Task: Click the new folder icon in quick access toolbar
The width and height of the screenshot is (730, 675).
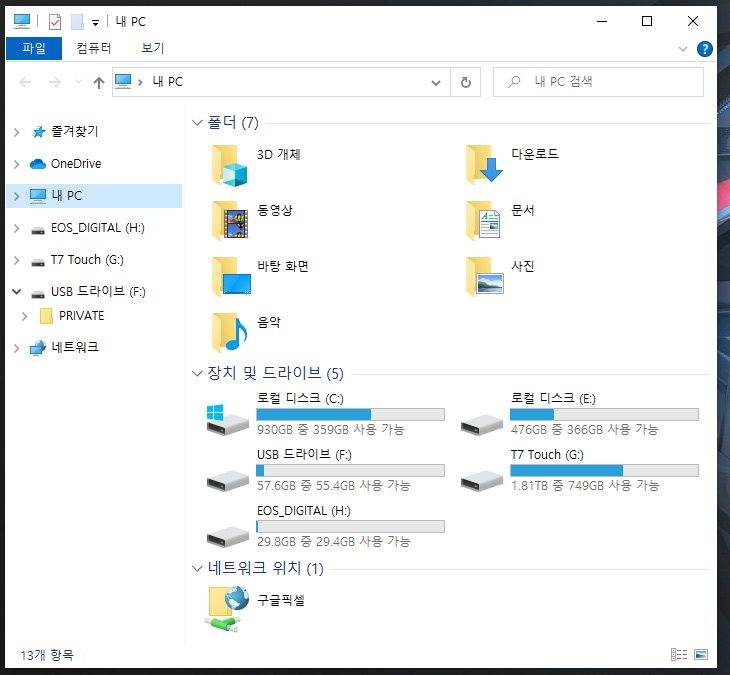Action: [77, 21]
